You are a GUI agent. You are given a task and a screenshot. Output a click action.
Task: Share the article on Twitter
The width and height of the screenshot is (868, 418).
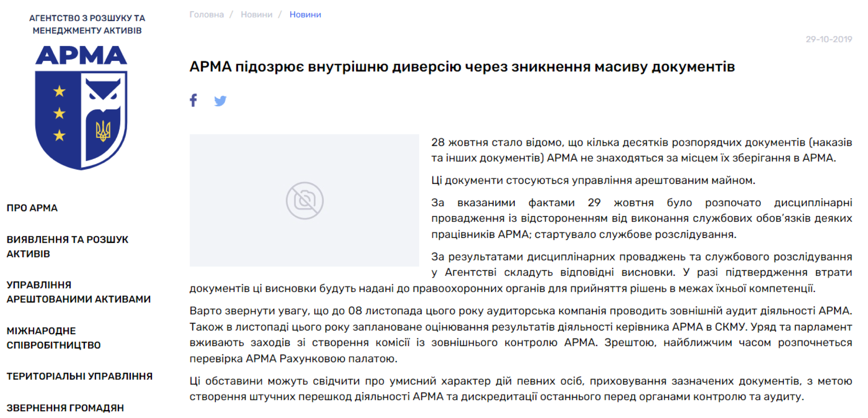click(x=220, y=101)
